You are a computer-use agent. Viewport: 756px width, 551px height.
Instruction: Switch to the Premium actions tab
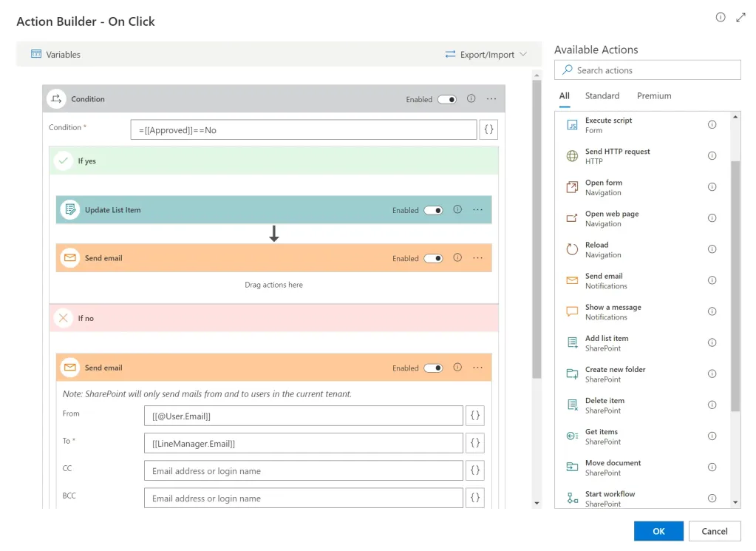654,96
